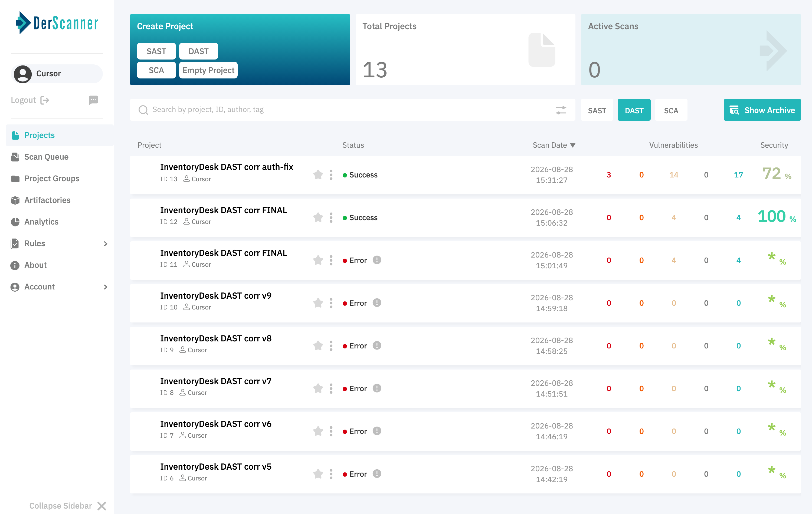Click the red 3 critical vulnerabilities count

pyautogui.click(x=609, y=175)
